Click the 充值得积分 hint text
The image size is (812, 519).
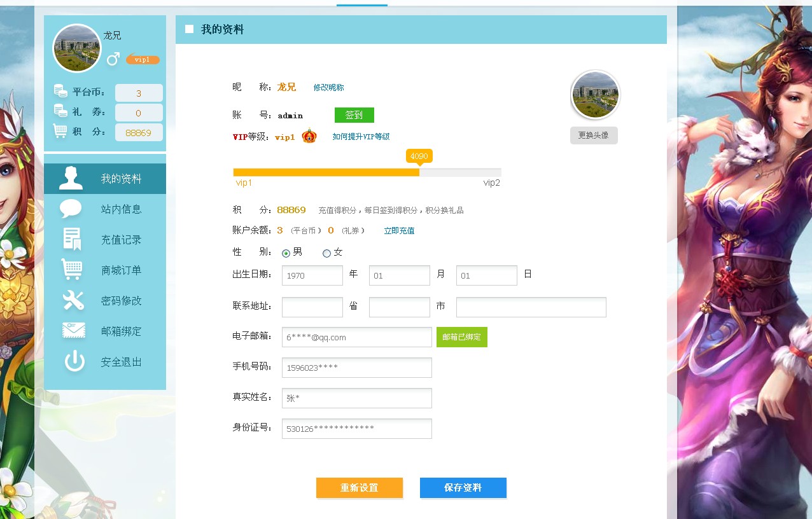pos(391,211)
